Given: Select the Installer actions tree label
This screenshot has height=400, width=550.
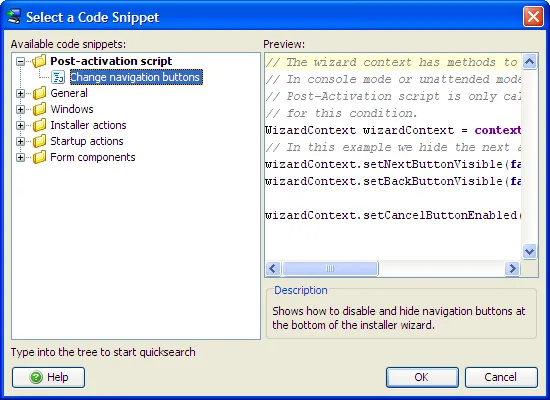Looking at the screenshot, I should (x=88, y=125).
